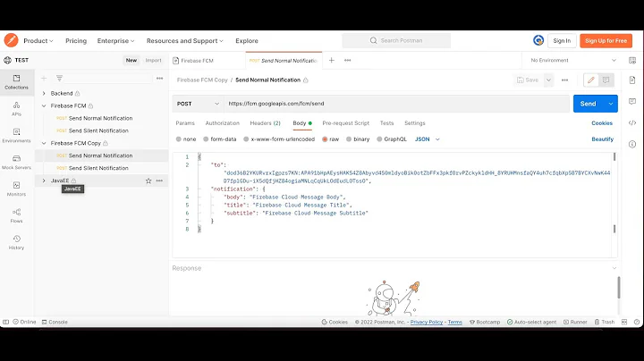This screenshot has height=361, width=644.
Task: Open the Send button dropdown arrow
Action: (611, 104)
